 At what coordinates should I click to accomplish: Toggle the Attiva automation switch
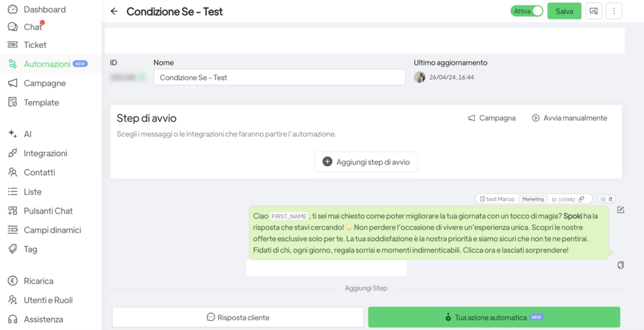526,11
